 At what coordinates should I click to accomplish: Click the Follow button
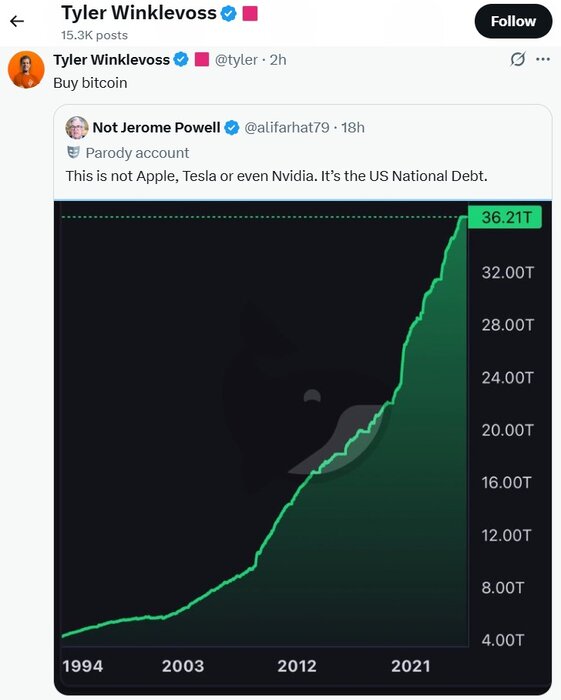click(513, 21)
